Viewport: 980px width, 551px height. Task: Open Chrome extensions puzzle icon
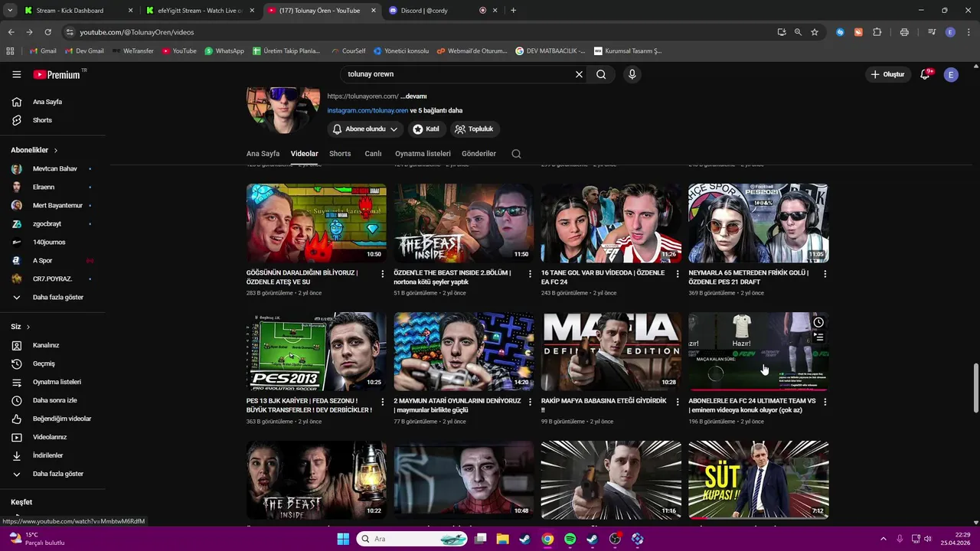point(877,32)
